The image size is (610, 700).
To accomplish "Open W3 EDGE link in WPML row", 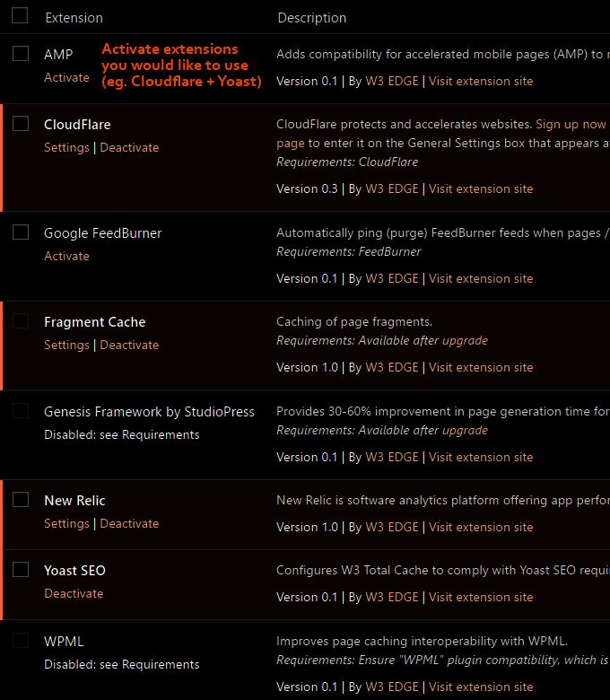I will (392, 687).
